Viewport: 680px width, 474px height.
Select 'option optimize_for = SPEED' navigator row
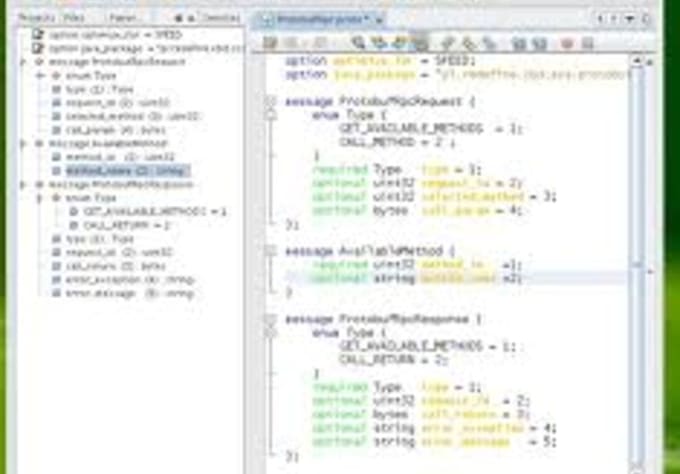(115, 34)
